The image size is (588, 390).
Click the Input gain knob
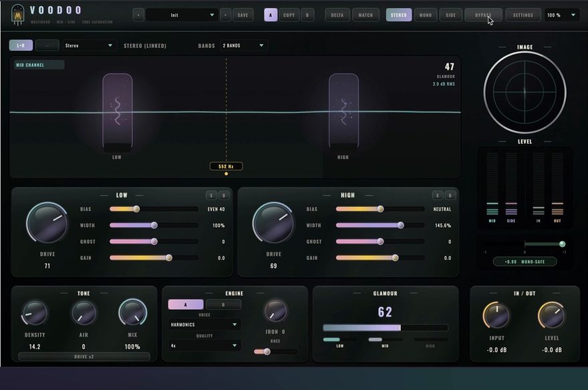coord(496,316)
